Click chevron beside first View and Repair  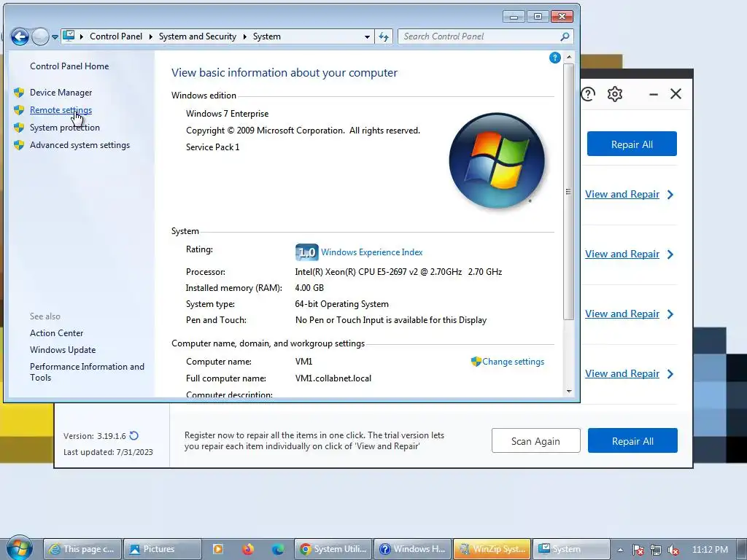coord(670,194)
